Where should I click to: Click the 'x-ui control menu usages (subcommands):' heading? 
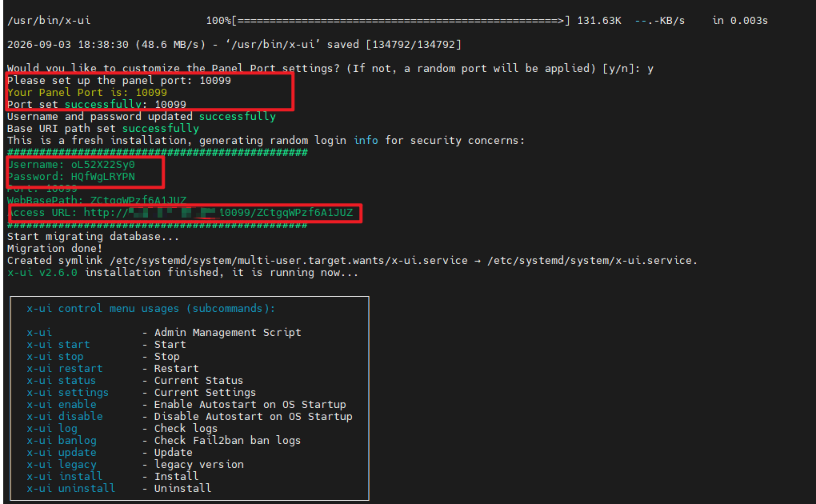pos(151,308)
